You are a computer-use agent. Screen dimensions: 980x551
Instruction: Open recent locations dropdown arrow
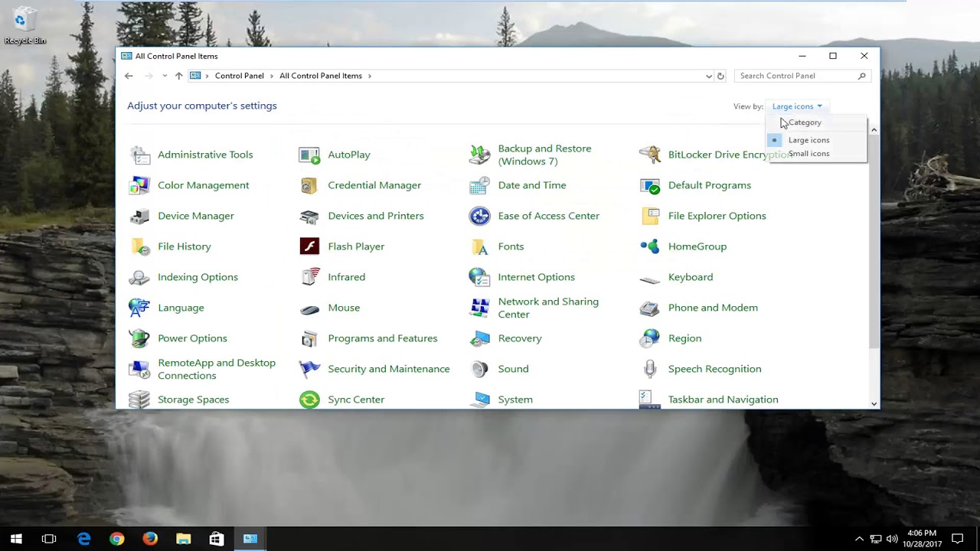(165, 76)
